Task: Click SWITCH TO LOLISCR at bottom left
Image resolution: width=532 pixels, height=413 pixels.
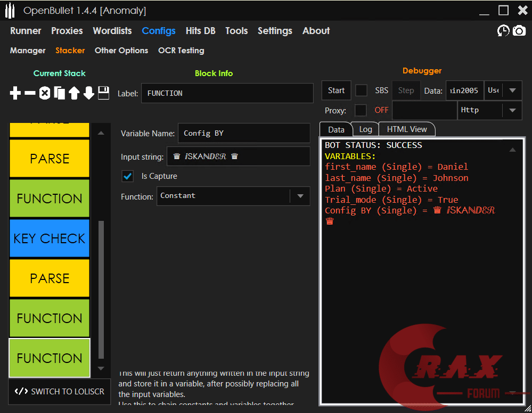Action: pyautogui.click(x=59, y=391)
